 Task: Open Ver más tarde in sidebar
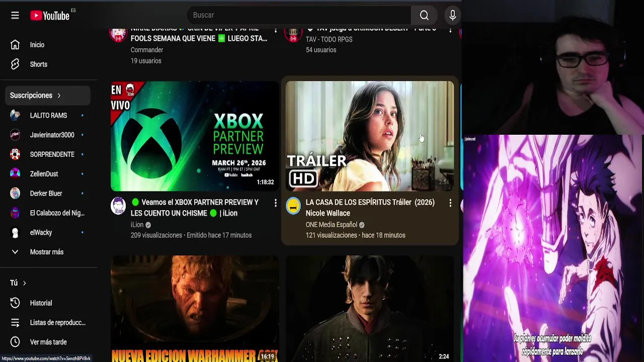[48, 342]
